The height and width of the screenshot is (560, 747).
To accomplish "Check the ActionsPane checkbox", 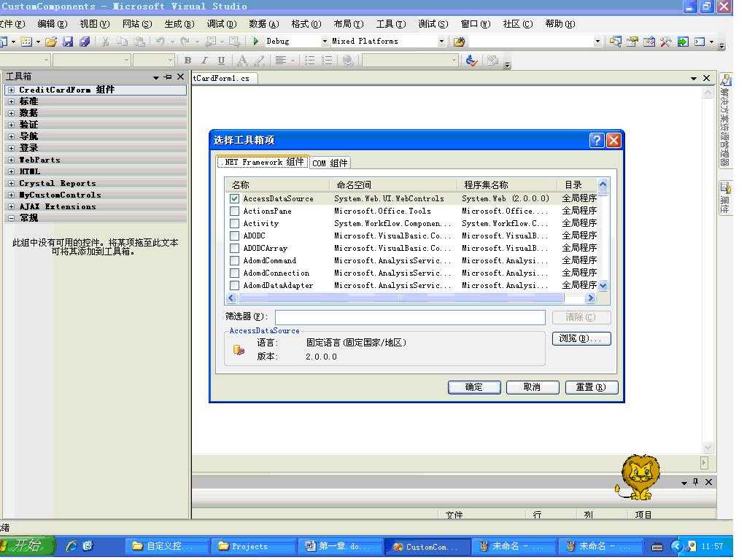I will [x=234, y=211].
